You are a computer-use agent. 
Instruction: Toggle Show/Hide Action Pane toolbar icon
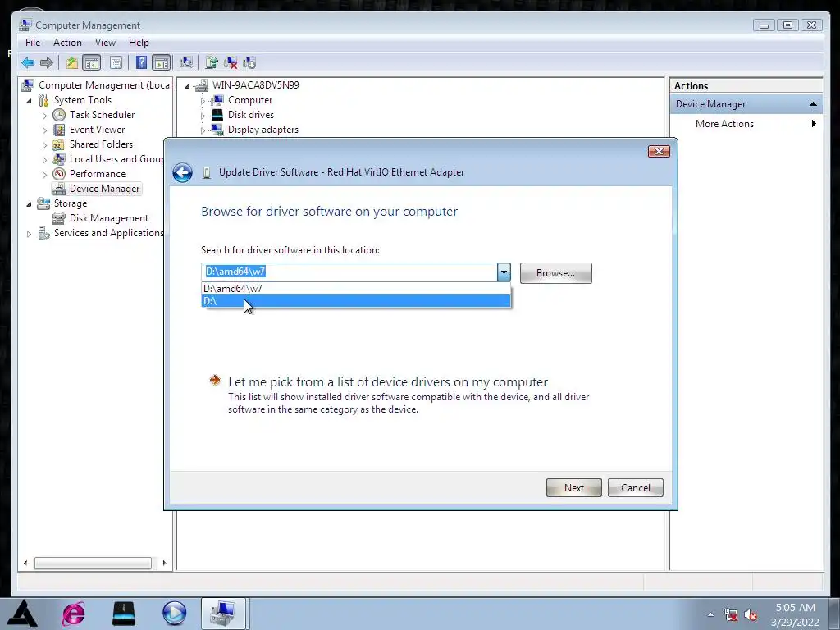coord(161,62)
